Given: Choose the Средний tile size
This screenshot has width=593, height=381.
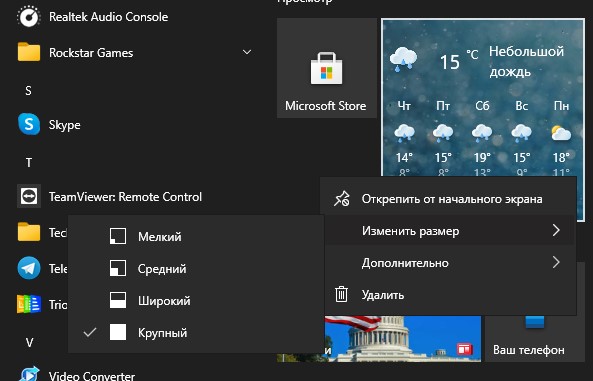Looking at the screenshot, I should (x=196, y=269).
